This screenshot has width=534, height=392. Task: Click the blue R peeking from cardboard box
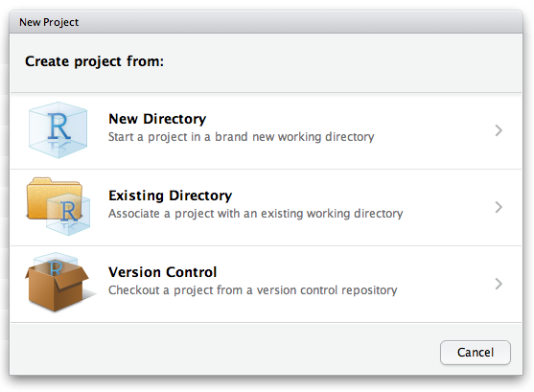pyautogui.click(x=56, y=267)
